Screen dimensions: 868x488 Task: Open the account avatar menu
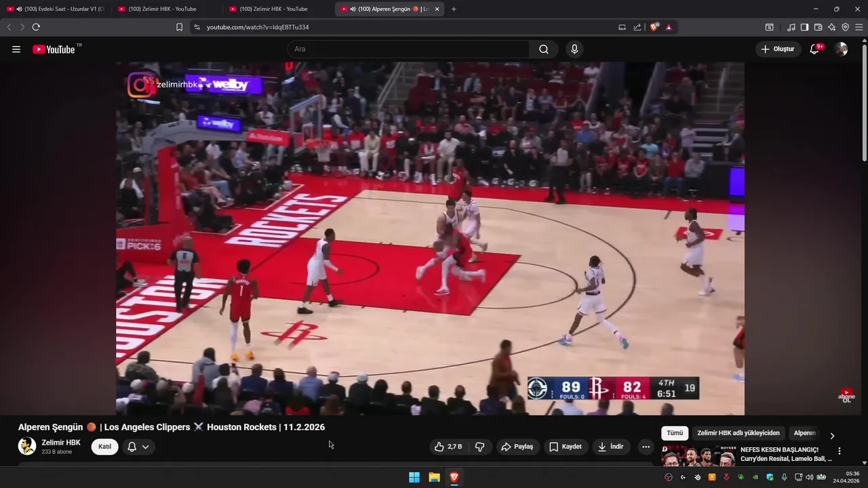[841, 49]
